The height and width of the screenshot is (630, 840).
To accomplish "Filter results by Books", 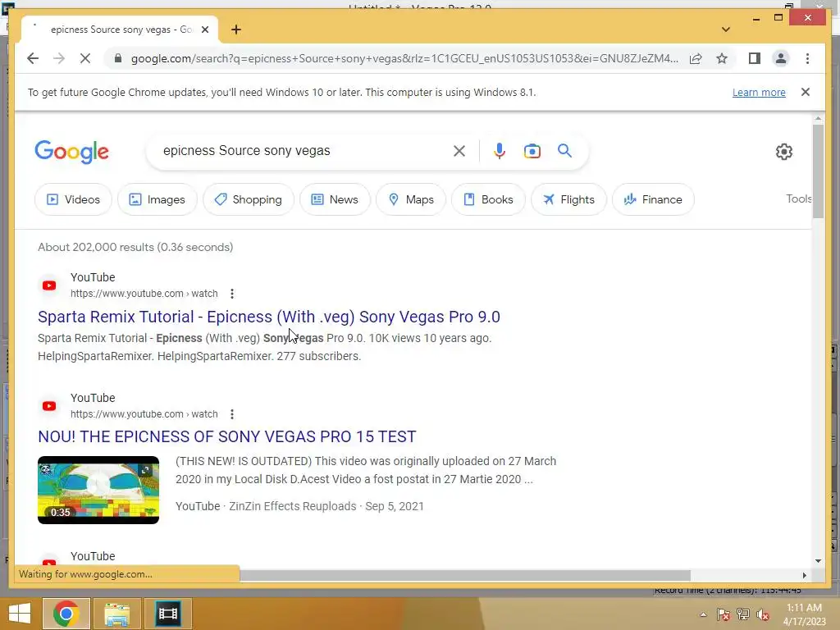I will (x=488, y=199).
